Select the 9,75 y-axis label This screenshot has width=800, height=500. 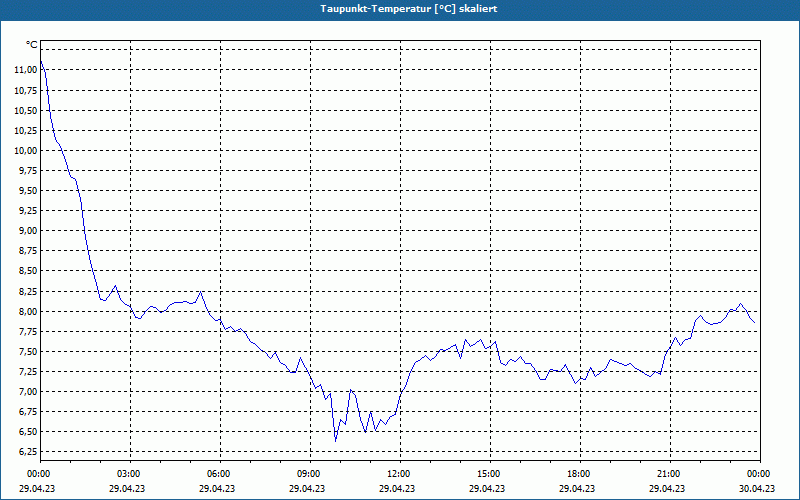[28, 171]
